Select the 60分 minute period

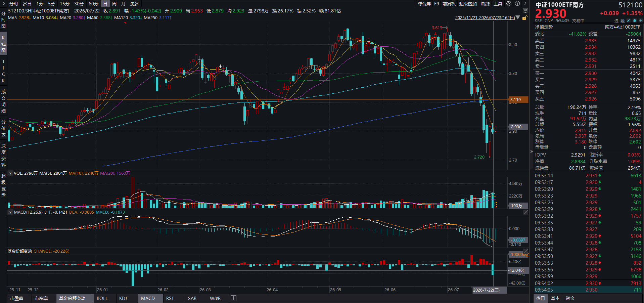coord(93,4)
